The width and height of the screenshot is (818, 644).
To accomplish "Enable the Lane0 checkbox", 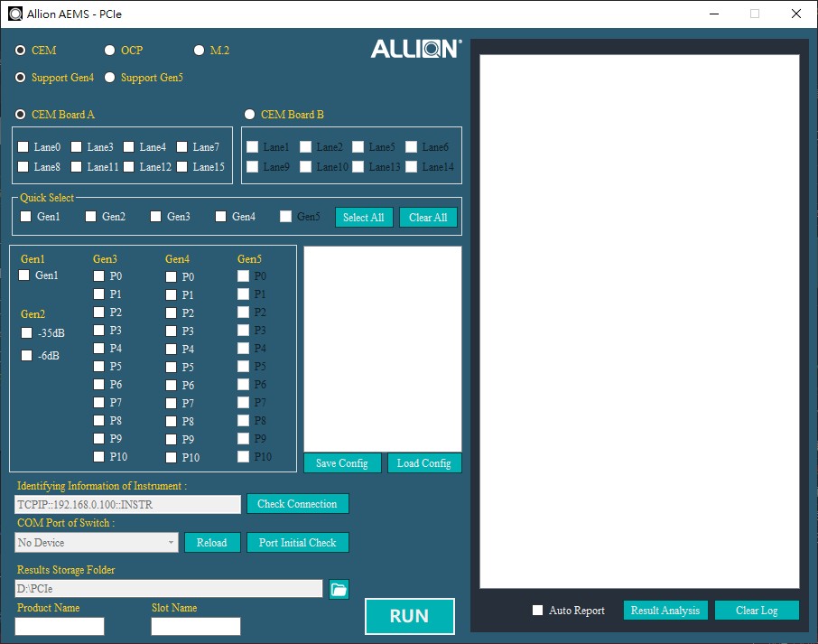I will point(23,146).
